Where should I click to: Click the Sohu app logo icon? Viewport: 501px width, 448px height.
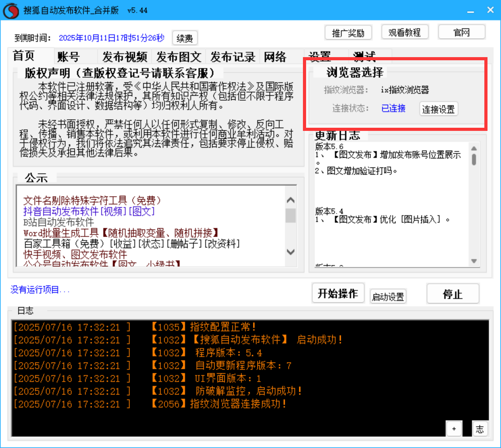click(x=11, y=10)
